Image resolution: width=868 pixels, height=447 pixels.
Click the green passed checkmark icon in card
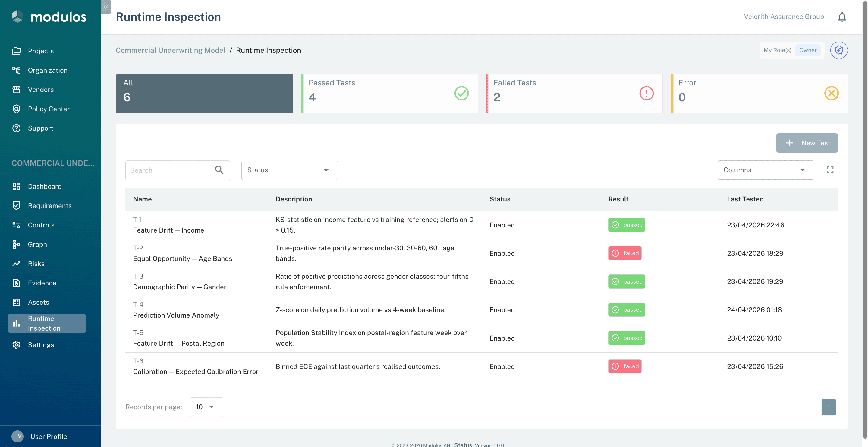(x=461, y=94)
